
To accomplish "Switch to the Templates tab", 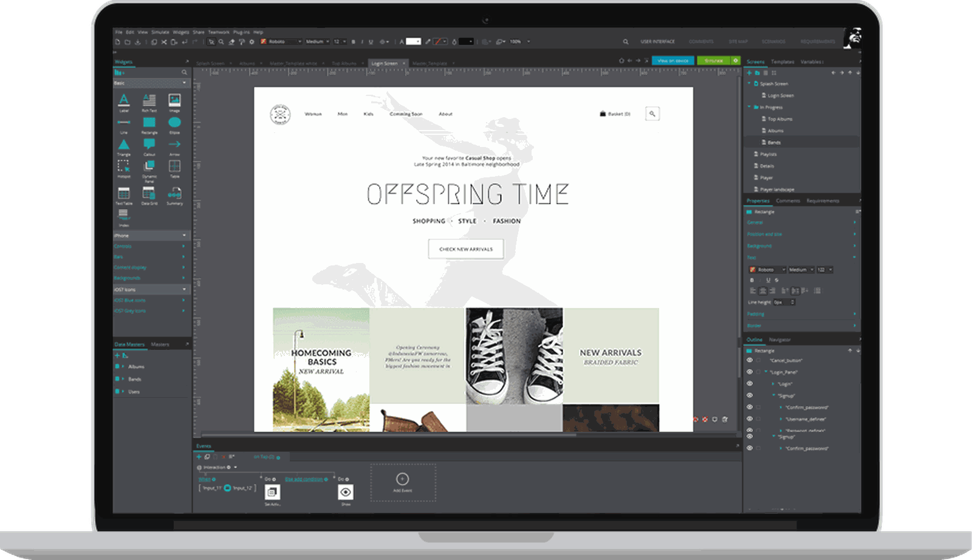I will coord(782,62).
